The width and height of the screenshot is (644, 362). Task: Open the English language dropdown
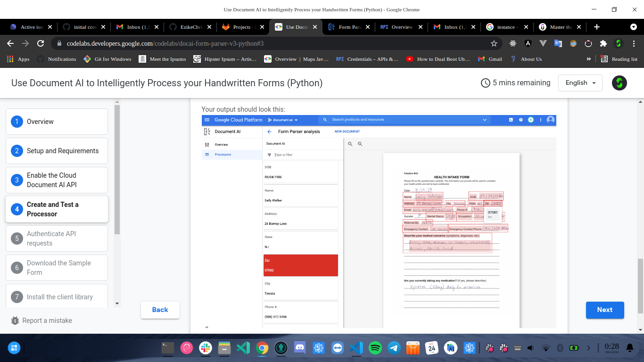[580, 83]
